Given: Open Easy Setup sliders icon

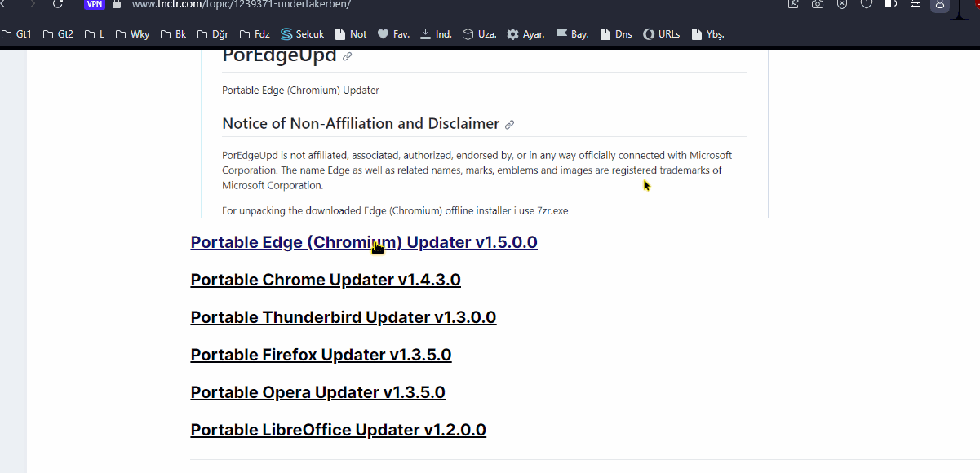Looking at the screenshot, I should (916, 4).
